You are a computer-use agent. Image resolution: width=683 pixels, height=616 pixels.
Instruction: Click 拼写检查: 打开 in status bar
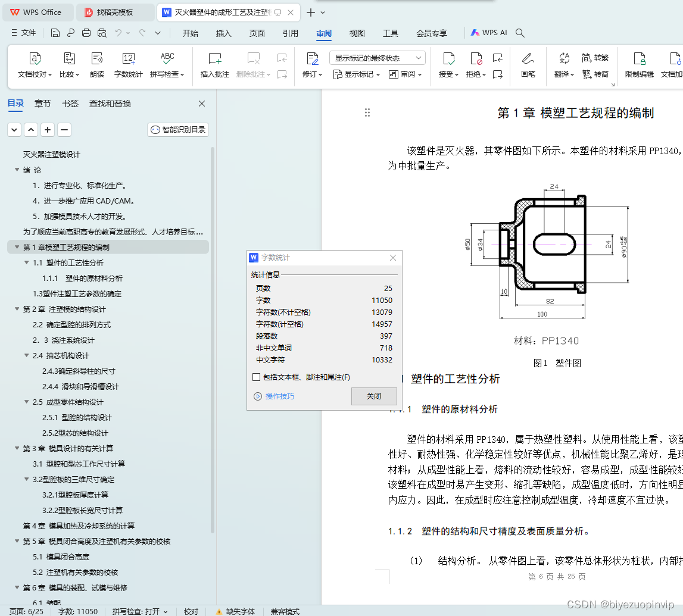(140, 612)
